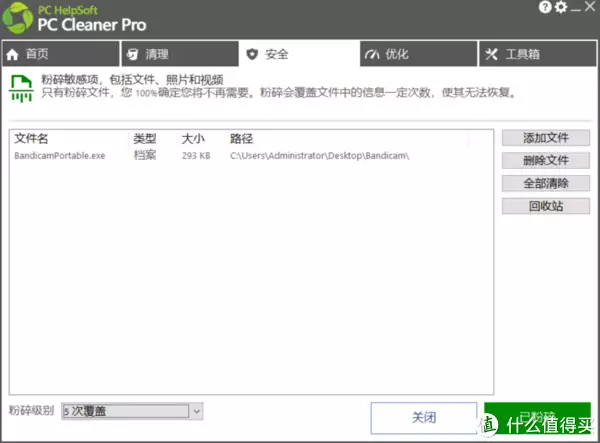
Task: Click the home icon on 首页 tab
Action: coord(13,55)
